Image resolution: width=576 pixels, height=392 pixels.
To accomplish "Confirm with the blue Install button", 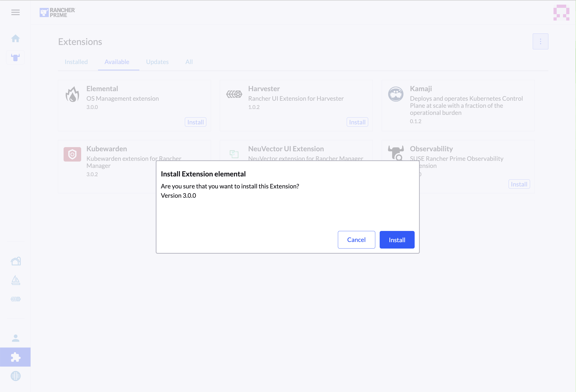I will click(x=397, y=240).
